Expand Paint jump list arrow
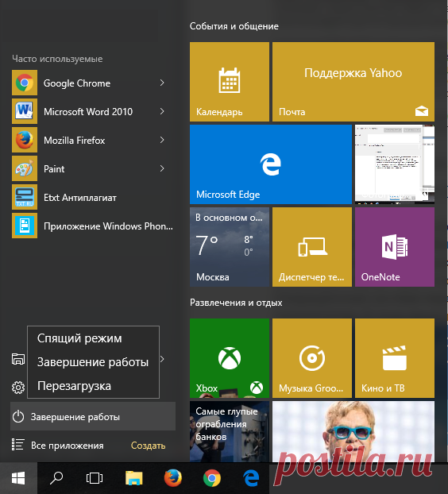448x494 pixels. coord(162,168)
